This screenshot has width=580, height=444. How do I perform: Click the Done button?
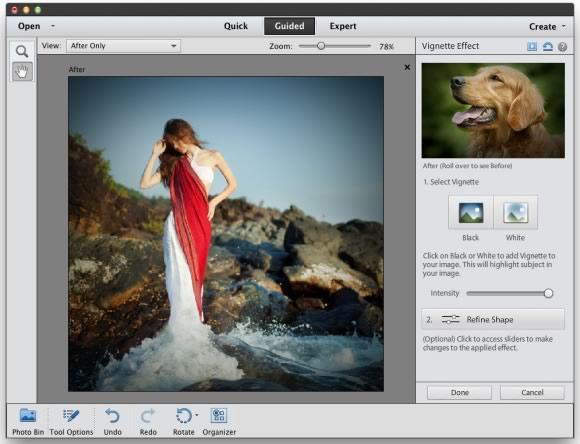coord(459,392)
